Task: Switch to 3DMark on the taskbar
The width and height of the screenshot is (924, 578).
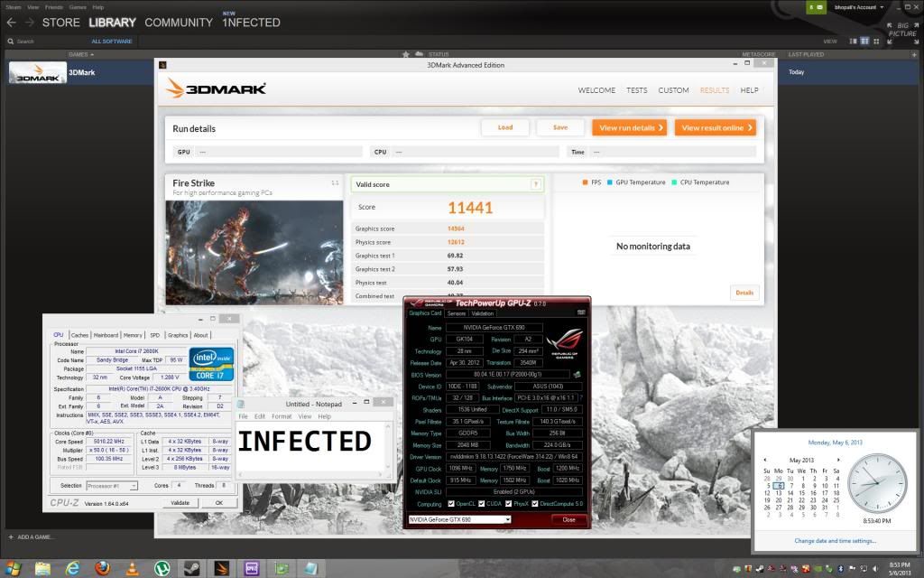Action: [x=222, y=569]
